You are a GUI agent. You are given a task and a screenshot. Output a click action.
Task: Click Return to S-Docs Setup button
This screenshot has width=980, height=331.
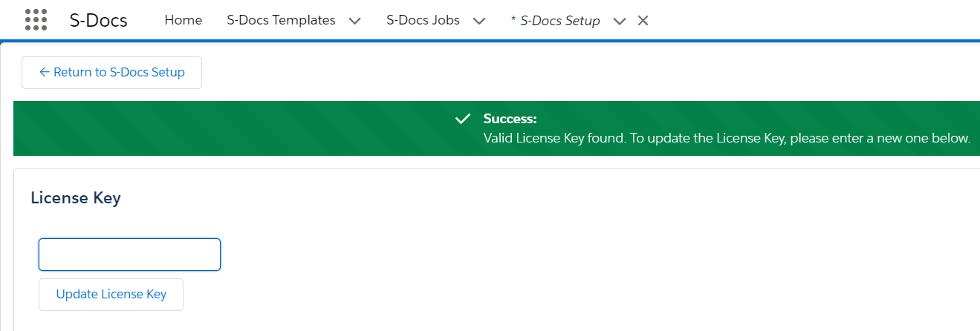pos(111,72)
